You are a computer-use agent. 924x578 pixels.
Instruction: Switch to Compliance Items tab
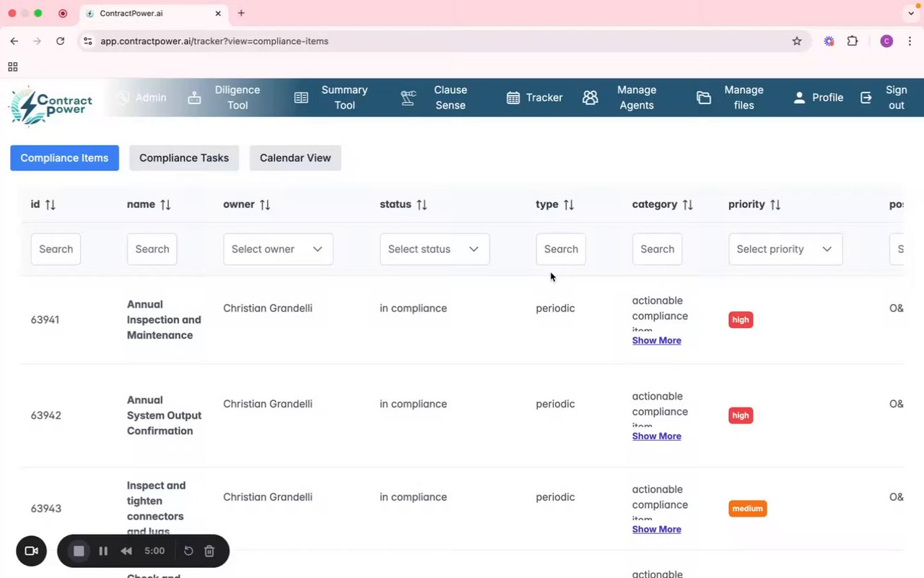[64, 158]
